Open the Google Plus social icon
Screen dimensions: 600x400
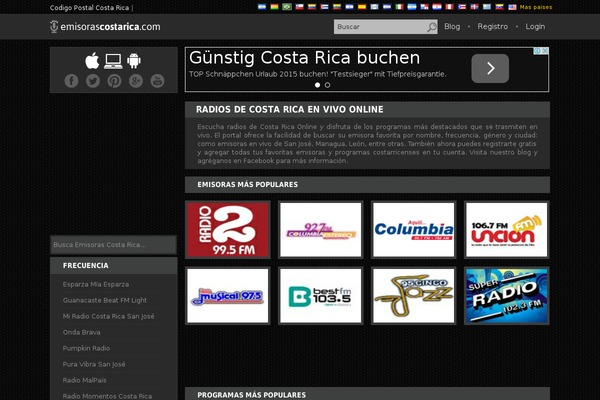pos(136,81)
